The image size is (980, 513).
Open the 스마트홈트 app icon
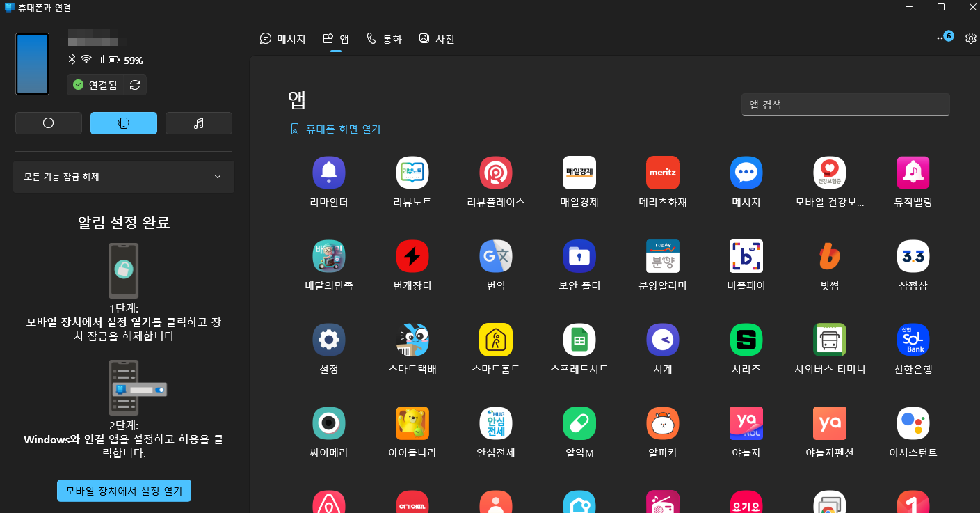(x=496, y=340)
